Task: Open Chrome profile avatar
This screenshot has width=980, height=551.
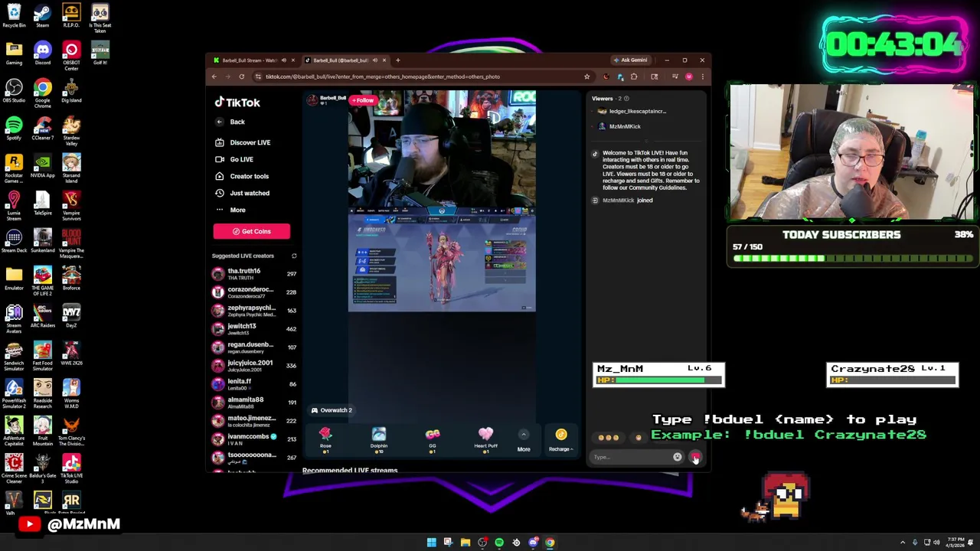Action: tap(688, 77)
